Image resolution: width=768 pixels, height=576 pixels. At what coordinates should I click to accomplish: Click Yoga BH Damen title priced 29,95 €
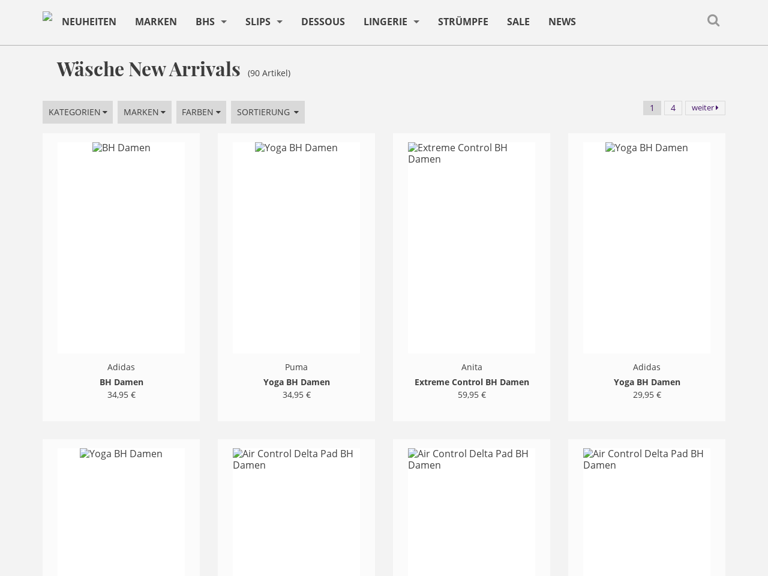pos(647,382)
